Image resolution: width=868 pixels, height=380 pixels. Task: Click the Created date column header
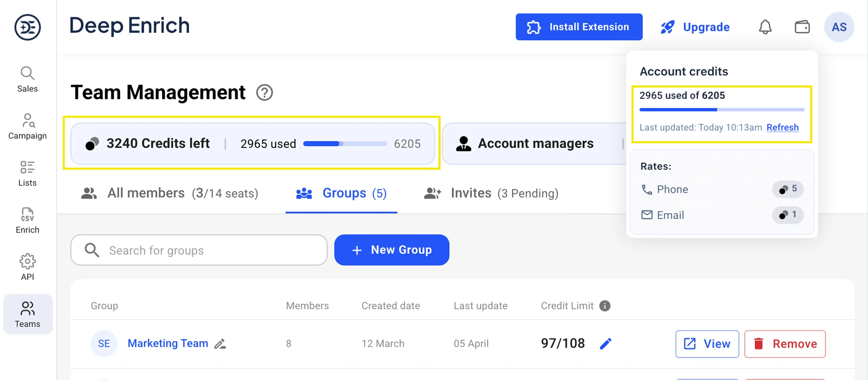[x=391, y=306]
